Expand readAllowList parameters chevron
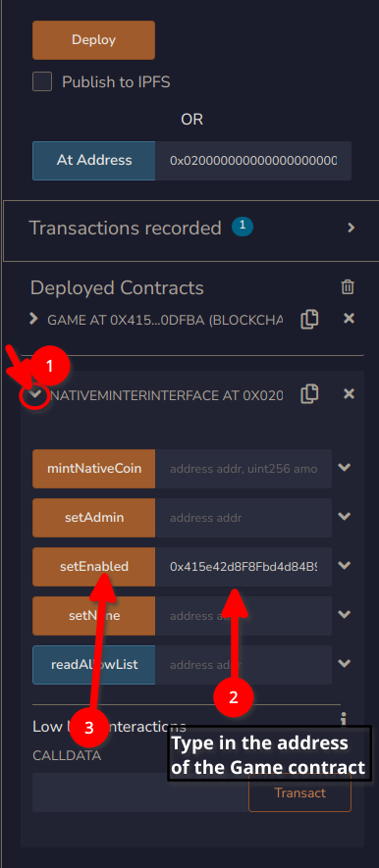The height and width of the screenshot is (868, 379). [x=345, y=664]
